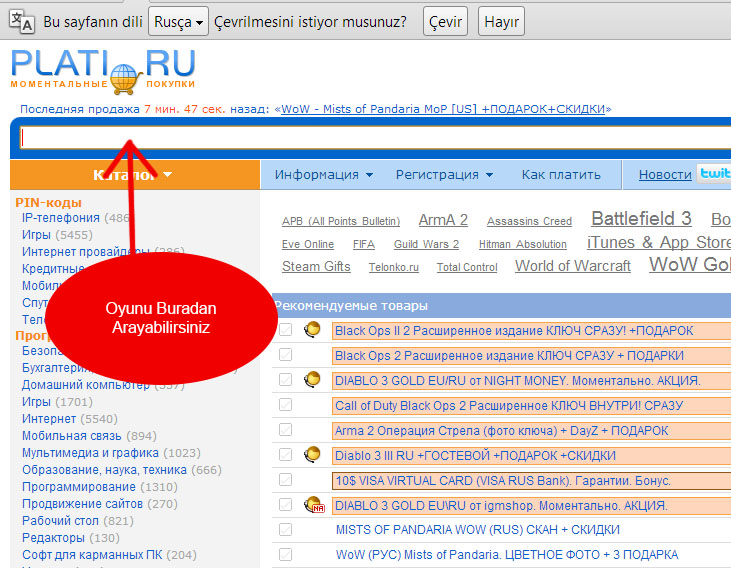This screenshot has width=731, height=568.
Task: Open the Assassins Creed tag
Action: [529, 221]
